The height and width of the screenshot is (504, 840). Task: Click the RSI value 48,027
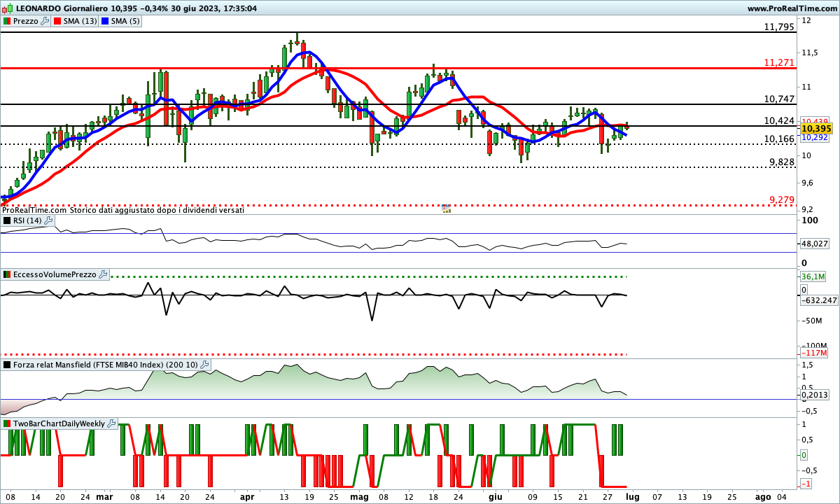click(815, 244)
